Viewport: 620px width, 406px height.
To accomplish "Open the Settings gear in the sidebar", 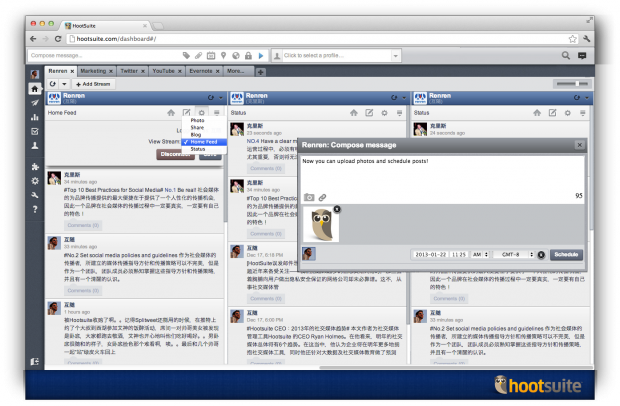I will pos(35,181).
